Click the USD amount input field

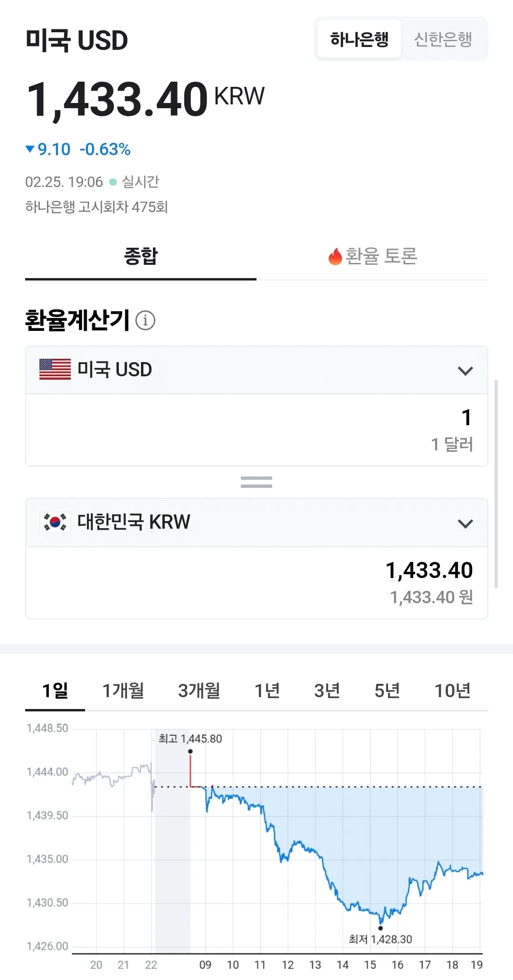coord(256,430)
